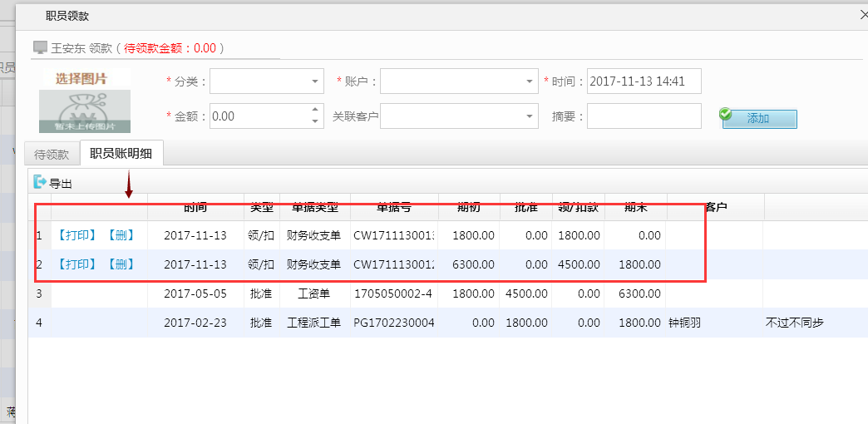Click 打印 link in row 2
Viewport: 868px width, 424px height.
click(x=76, y=264)
